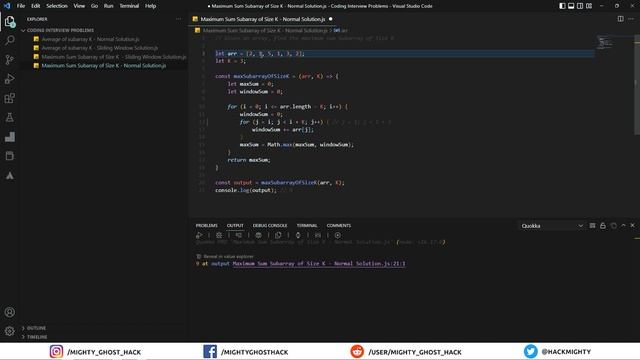Open the Extensions view
Screen dimensions: 640x360
coord(10,98)
